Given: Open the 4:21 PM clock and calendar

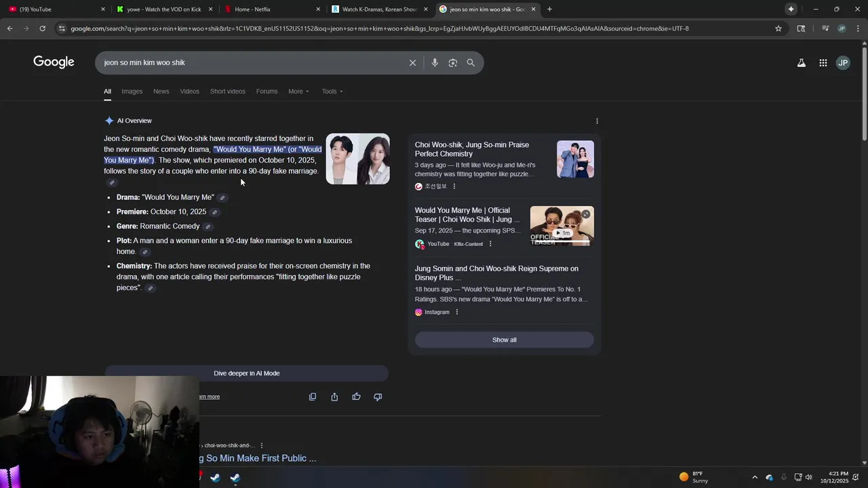Looking at the screenshot, I should (834, 477).
